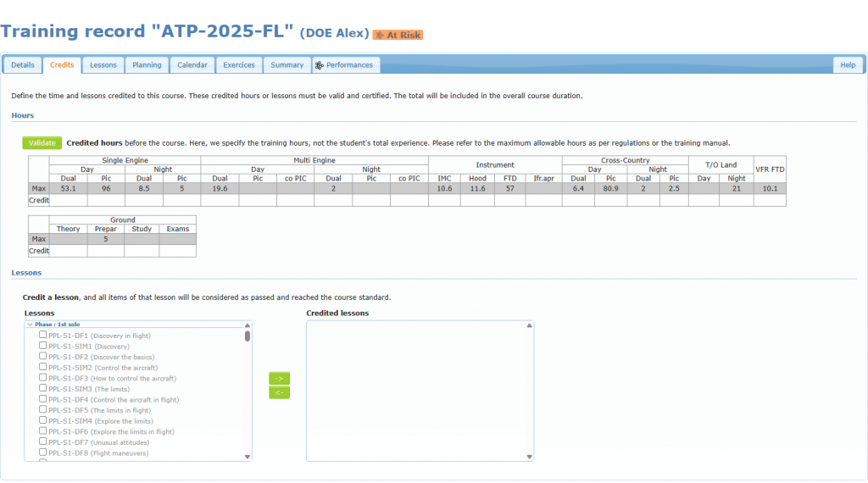Screen dimensions: 868x483
Task: Click Credit field under Ground Exams
Action: click(178, 251)
